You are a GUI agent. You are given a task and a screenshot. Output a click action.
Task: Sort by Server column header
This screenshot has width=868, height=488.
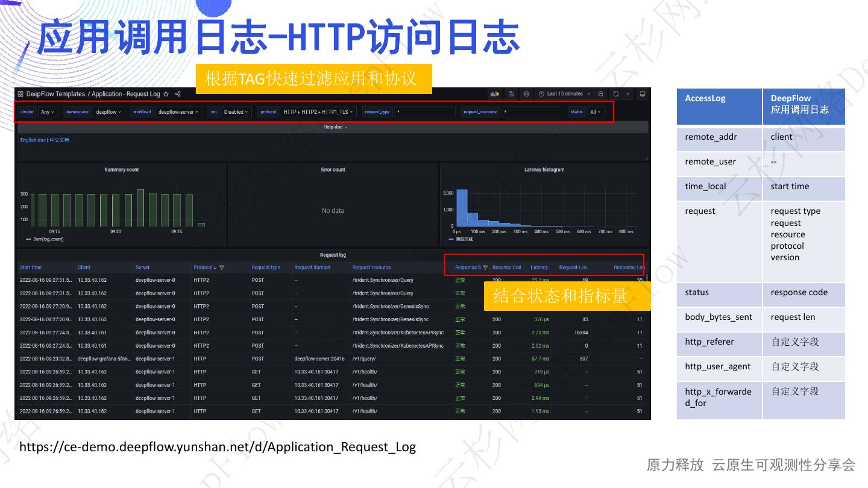coord(142,267)
